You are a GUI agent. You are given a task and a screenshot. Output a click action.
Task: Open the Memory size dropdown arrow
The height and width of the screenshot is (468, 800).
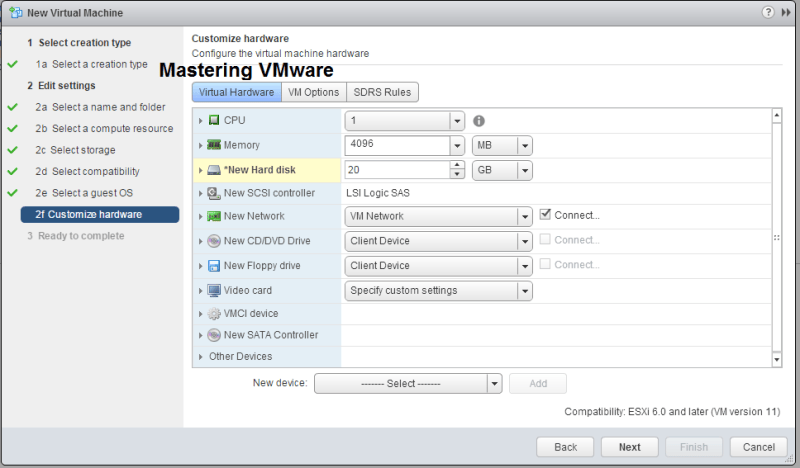pos(457,145)
